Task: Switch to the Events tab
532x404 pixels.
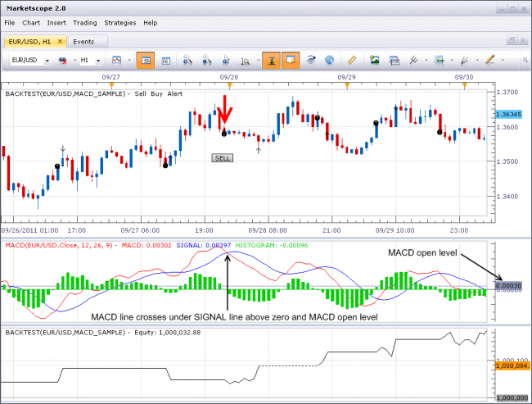Action: point(83,42)
